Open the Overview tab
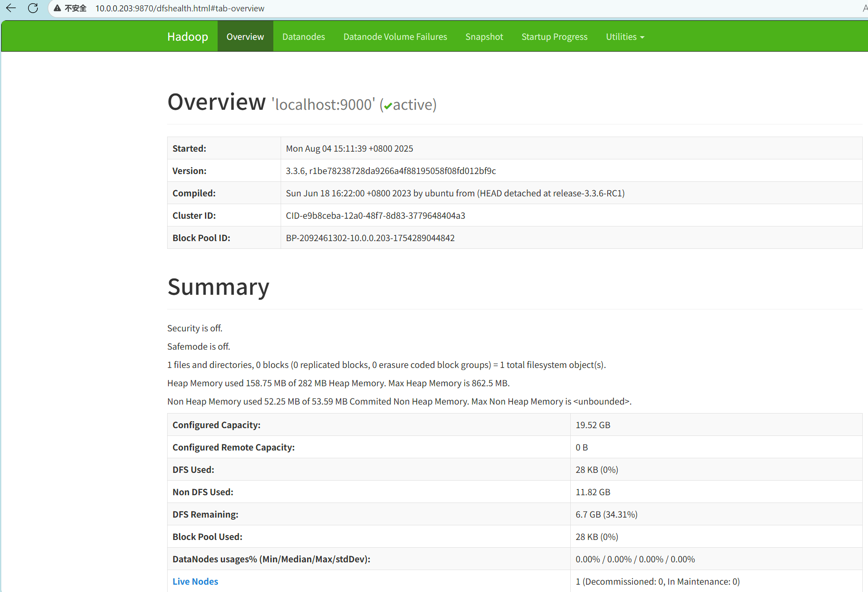This screenshot has width=868, height=592. point(245,37)
